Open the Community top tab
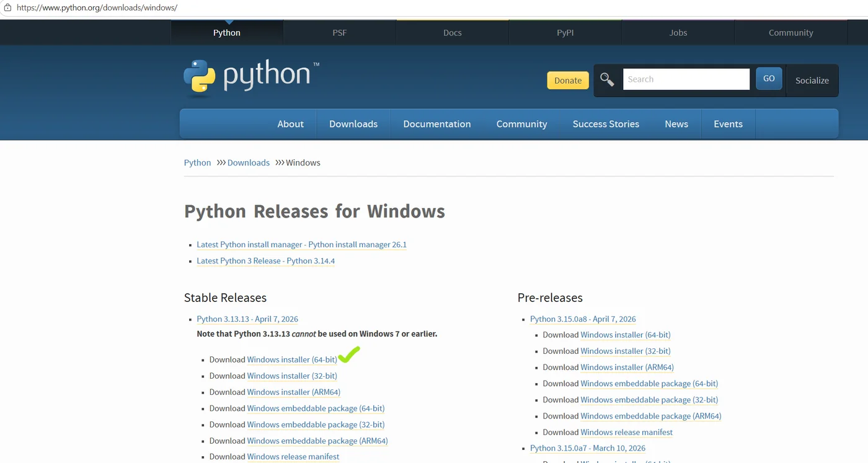Viewport: 868px width, 463px height. coord(791,33)
